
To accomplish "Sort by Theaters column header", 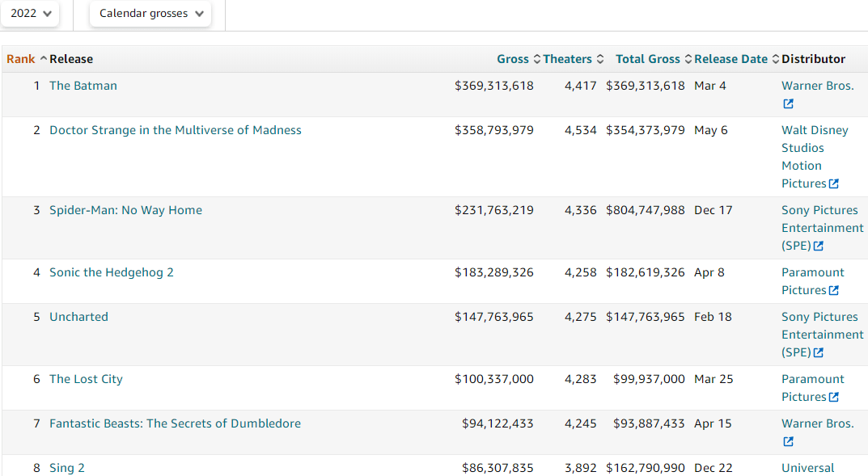I will point(568,59).
